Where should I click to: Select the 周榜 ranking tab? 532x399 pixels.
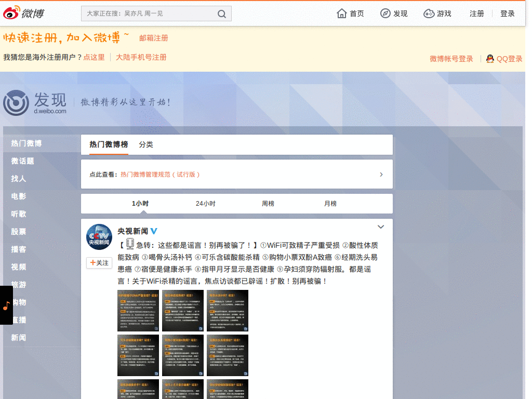click(x=268, y=204)
